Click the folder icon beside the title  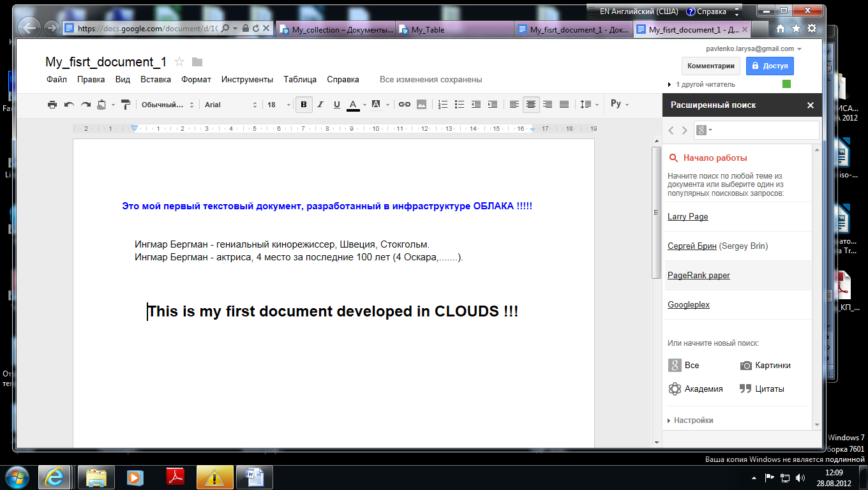(x=197, y=62)
